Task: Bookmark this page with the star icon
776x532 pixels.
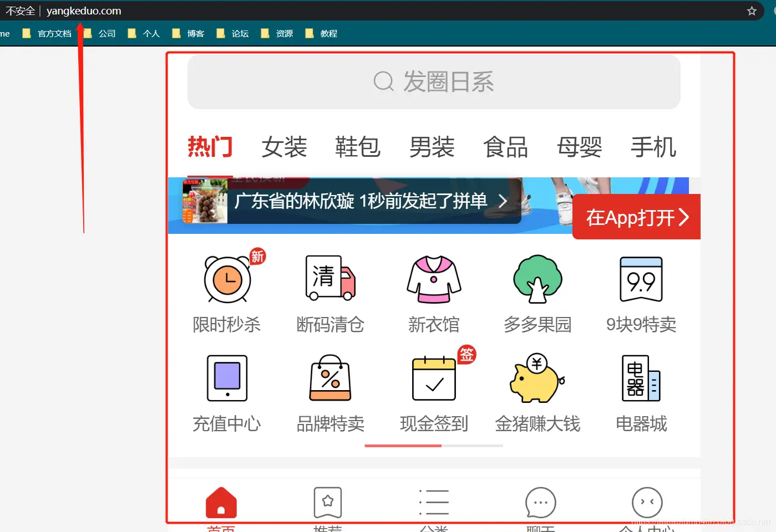Action: coord(752,11)
